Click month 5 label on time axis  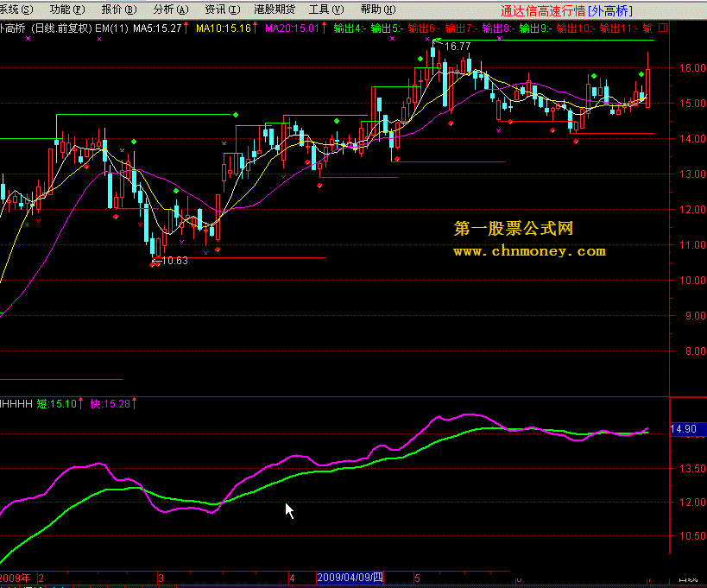418,579
